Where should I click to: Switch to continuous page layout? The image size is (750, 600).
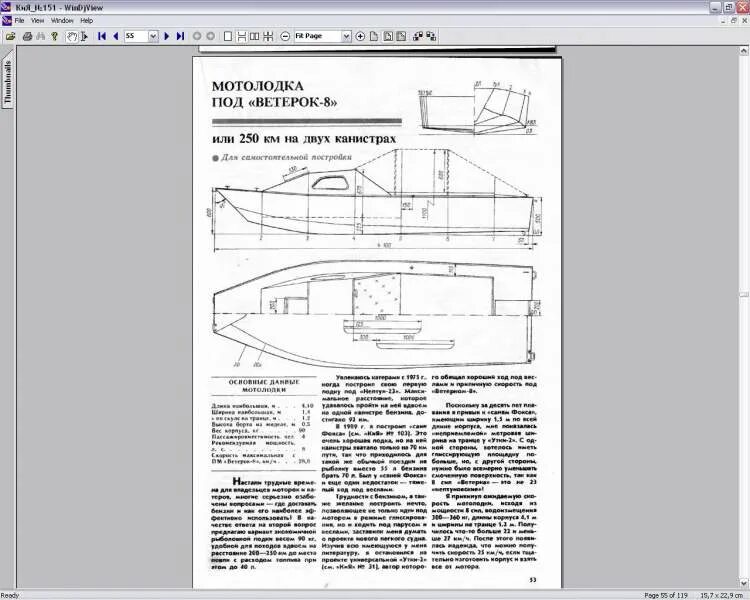click(242, 36)
